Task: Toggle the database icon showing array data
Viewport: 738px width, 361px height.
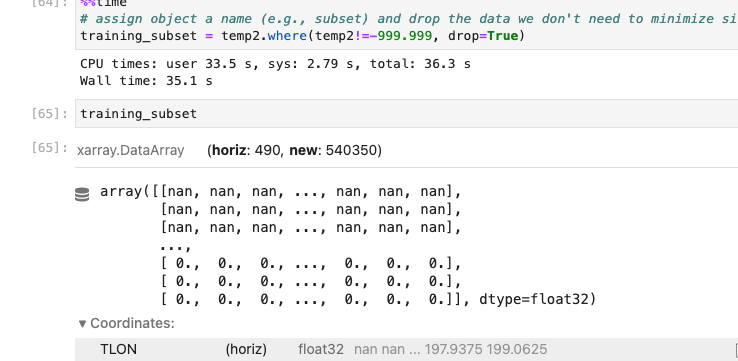Action: (x=82, y=194)
